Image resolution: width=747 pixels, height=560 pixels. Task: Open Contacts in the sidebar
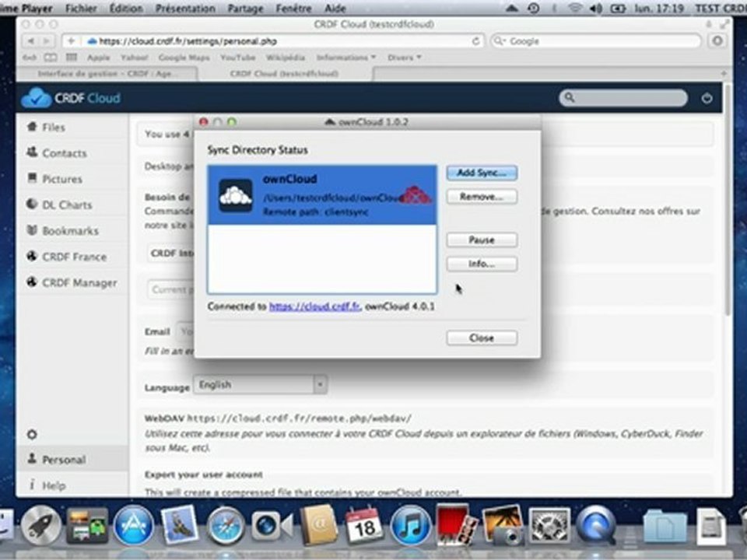coord(57,153)
